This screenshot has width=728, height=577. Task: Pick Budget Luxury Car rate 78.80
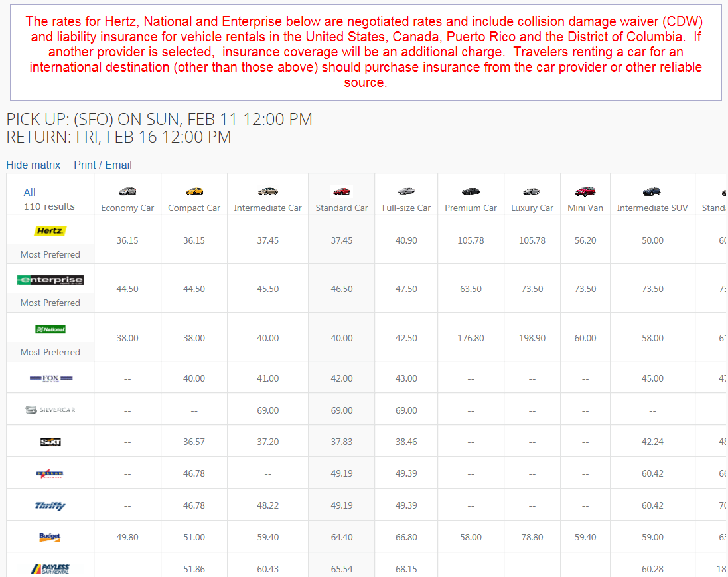[x=532, y=538]
